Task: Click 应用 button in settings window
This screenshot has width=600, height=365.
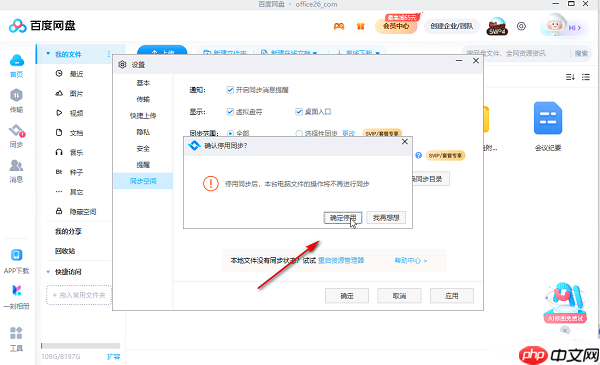Action: click(452, 296)
